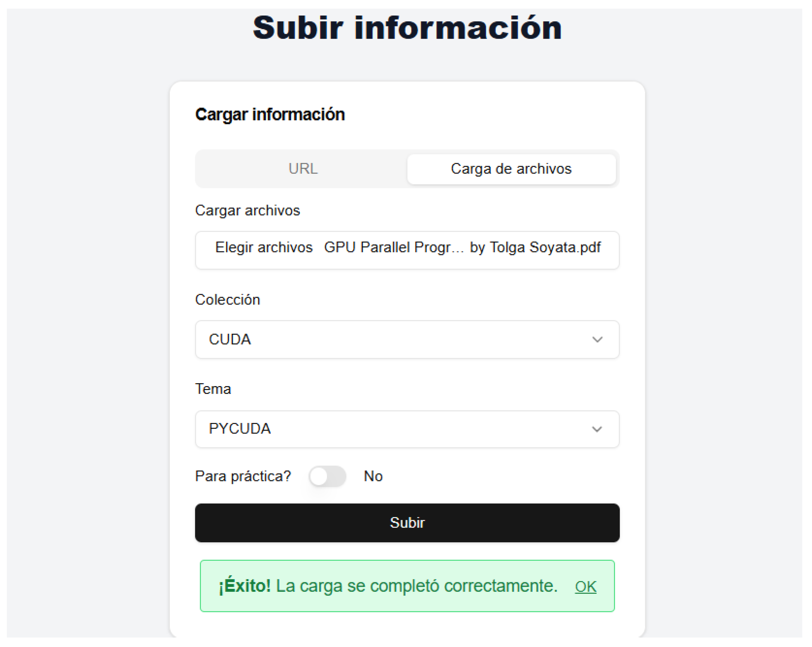Click the Elegir archivos button
Screen dimensions: 812x647
click(x=264, y=247)
